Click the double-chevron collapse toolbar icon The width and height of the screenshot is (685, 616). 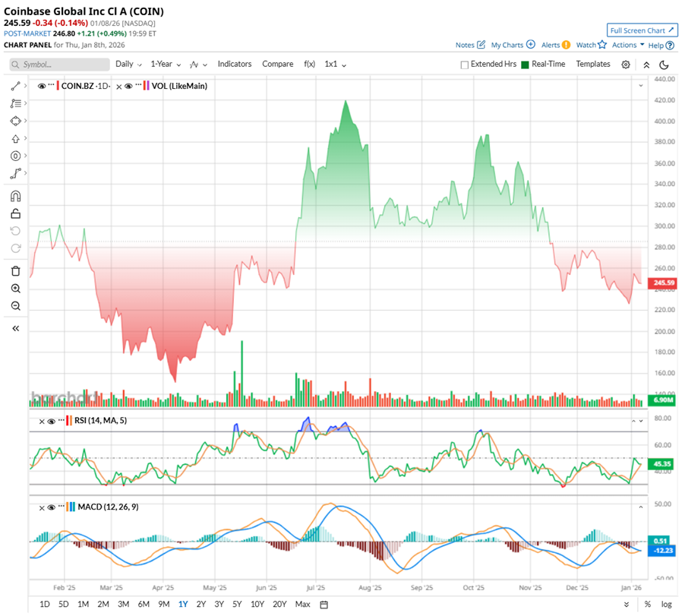[646, 65]
